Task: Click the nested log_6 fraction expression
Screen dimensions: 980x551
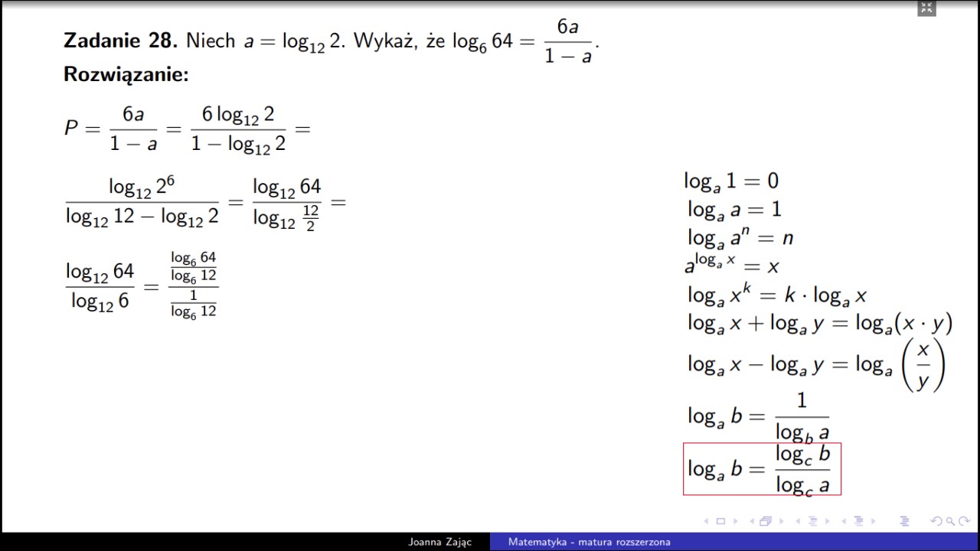Action: (194, 285)
